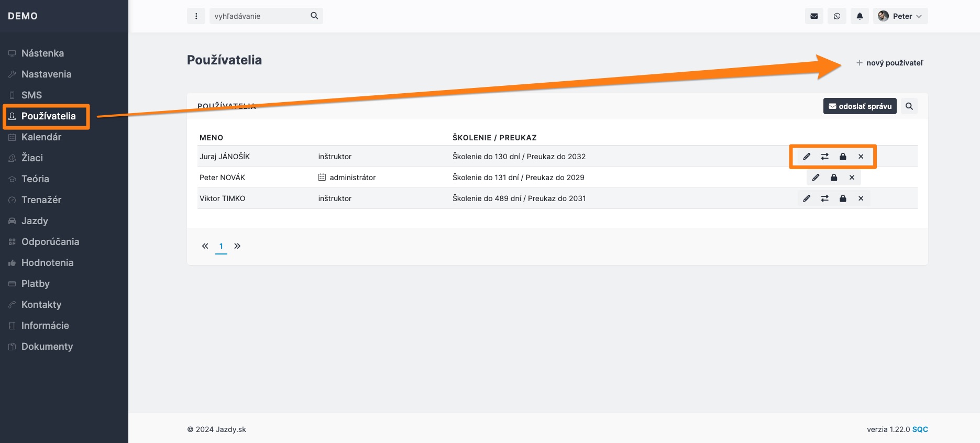Go to previous page with double chevron
Viewport: 980px width, 443px height.
205,246
